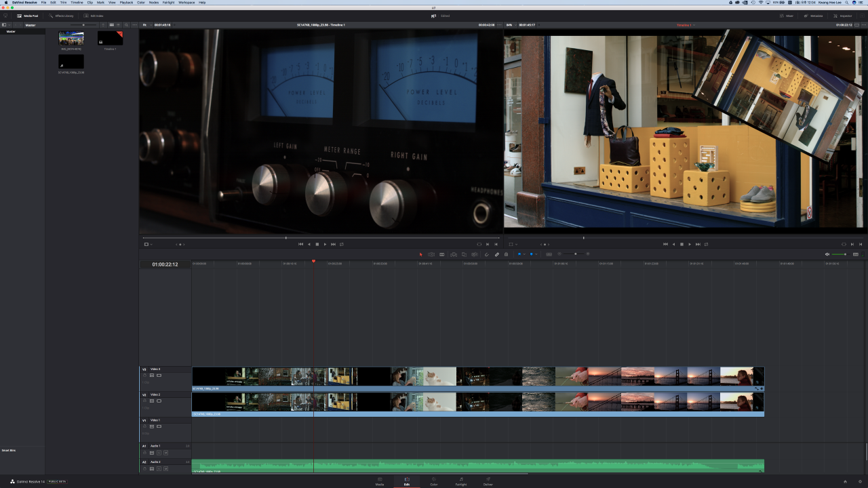Open the Effects Library panel
868x488 pixels.
click(x=62, y=16)
